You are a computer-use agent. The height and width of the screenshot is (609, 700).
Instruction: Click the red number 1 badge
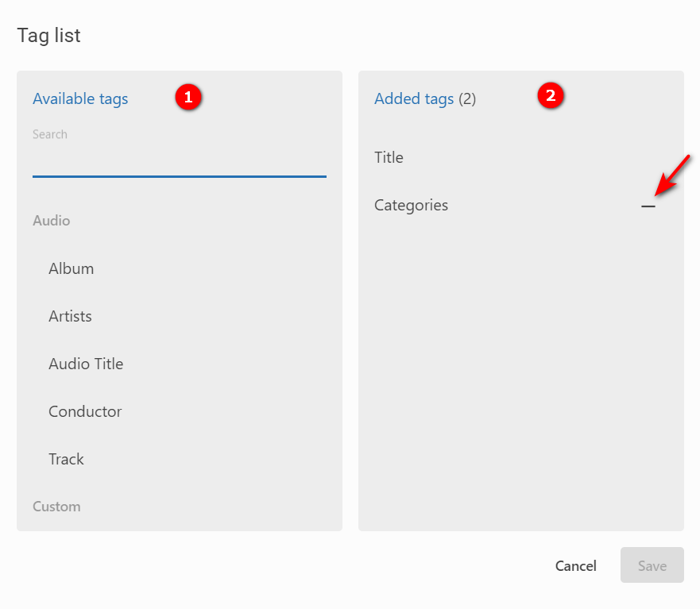click(188, 97)
